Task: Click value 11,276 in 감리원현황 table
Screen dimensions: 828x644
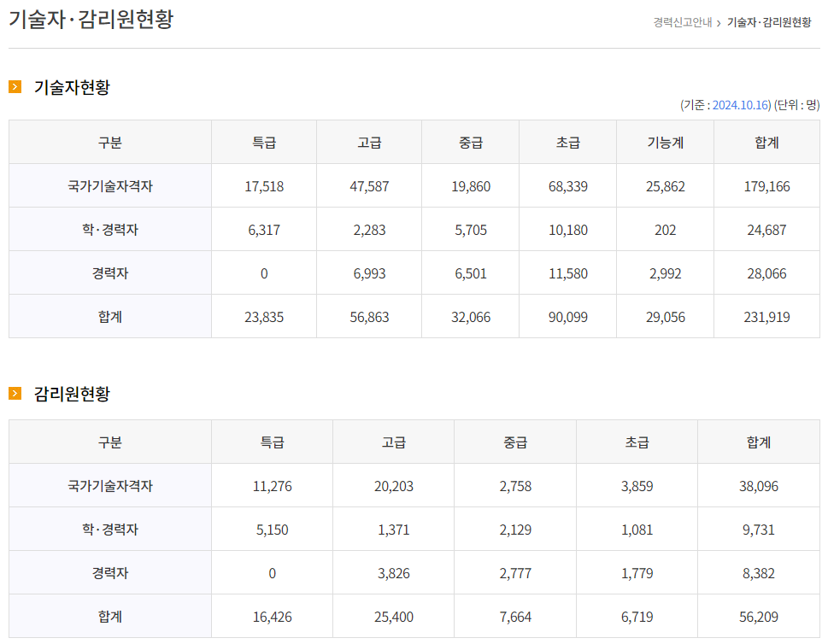Action: [x=272, y=486]
